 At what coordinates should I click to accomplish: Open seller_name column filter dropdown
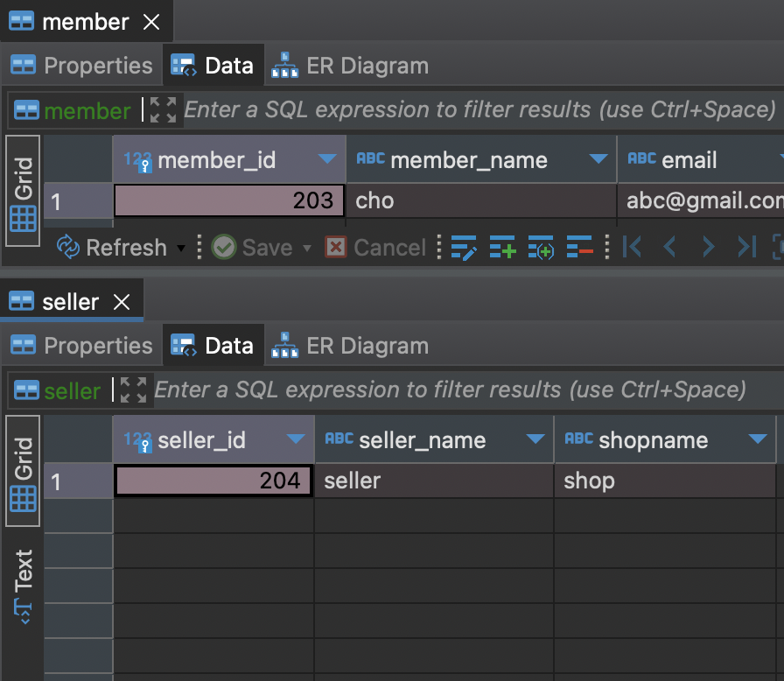[535, 439]
